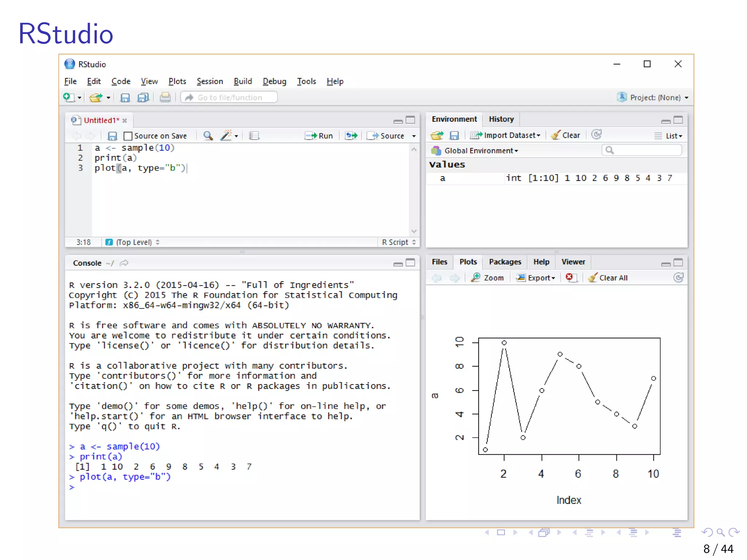Open the List view dropdown
The width and height of the screenshot is (747, 560).
[x=668, y=136]
